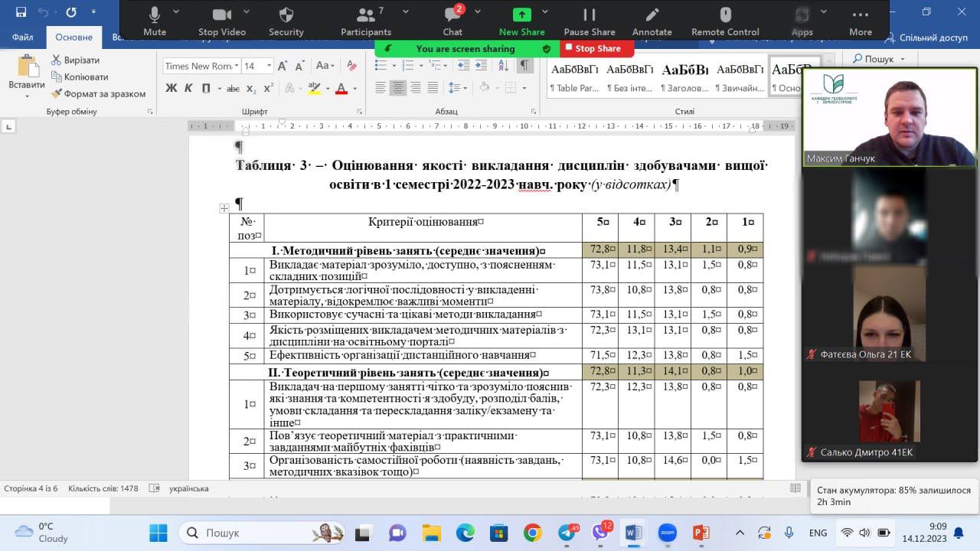980x551 pixels.
Task: Click the red font color swatch
Action: (x=341, y=89)
